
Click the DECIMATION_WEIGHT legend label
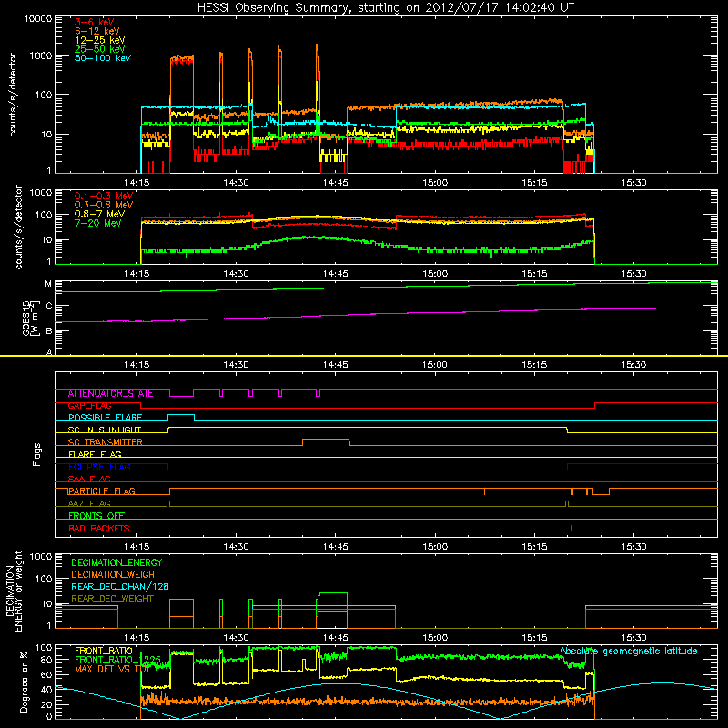coord(116,575)
